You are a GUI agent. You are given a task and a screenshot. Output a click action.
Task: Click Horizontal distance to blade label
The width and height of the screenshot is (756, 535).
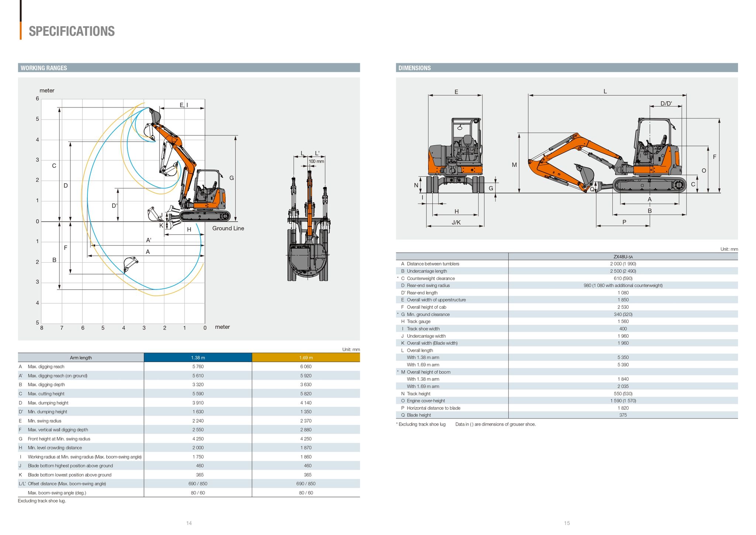[433, 408]
